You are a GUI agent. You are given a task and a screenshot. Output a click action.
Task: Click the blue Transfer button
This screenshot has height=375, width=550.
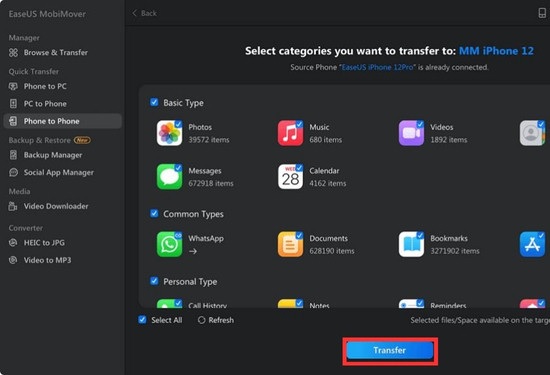click(x=390, y=350)
